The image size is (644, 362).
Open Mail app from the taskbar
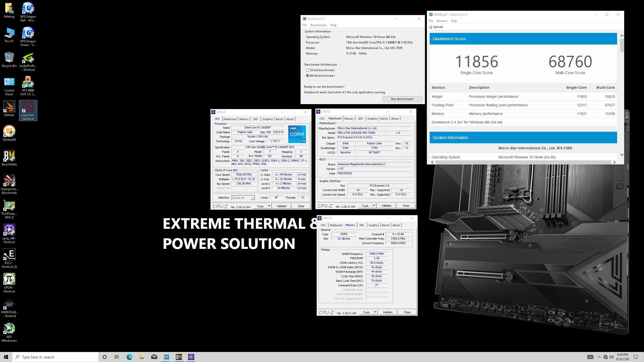click(154, 357)
